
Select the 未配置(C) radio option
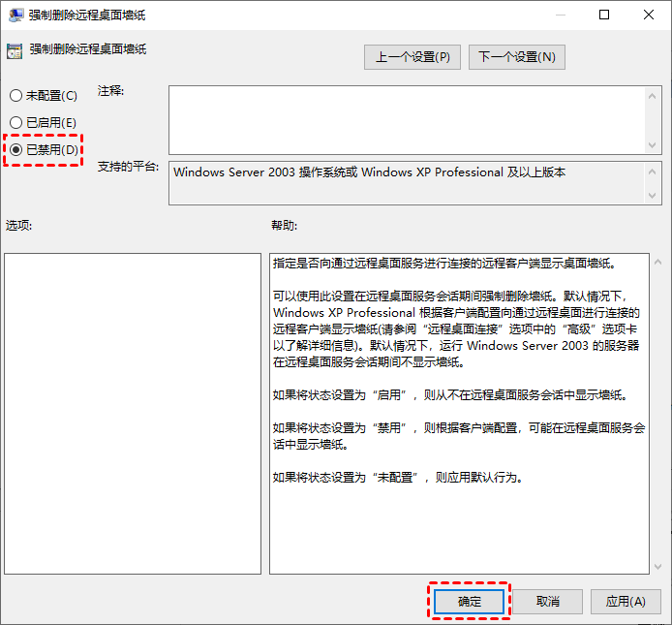(x=15, y=96)
